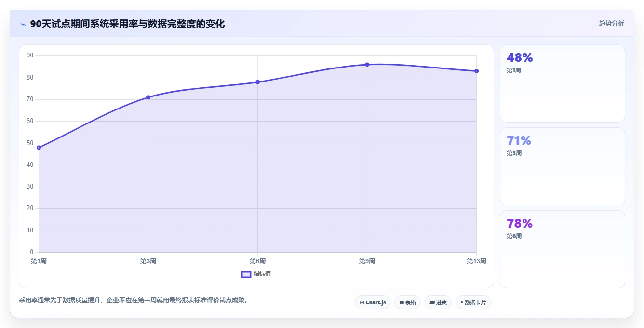Open the 71% 第3周 stat card
Viewport: 644px width, 328px height.
click(x=562, y=166)
